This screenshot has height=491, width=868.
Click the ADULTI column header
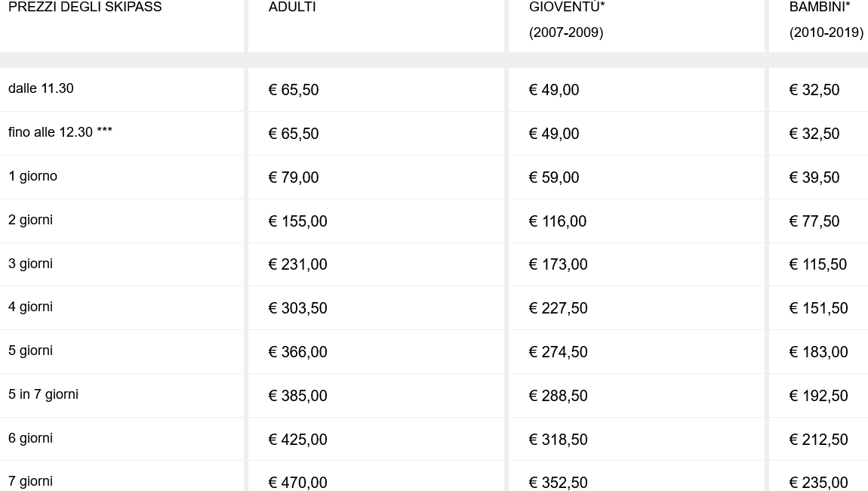click(292, 8)
